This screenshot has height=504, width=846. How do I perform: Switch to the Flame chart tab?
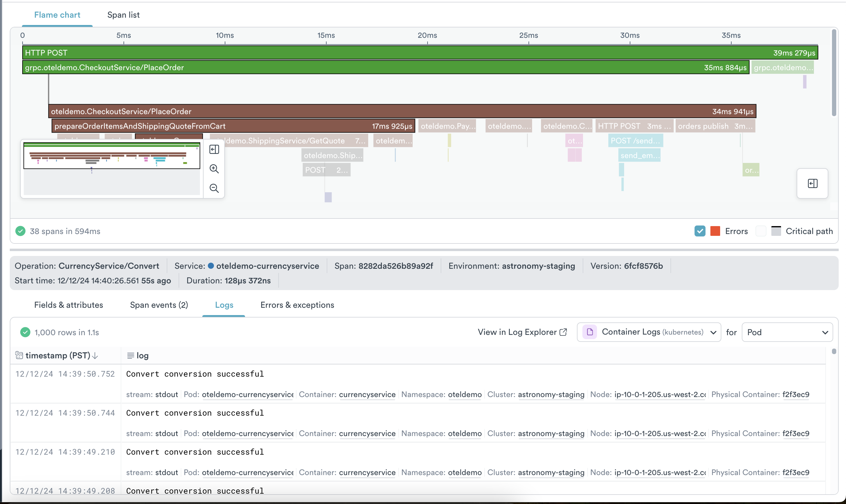click(x=57, y=15)
